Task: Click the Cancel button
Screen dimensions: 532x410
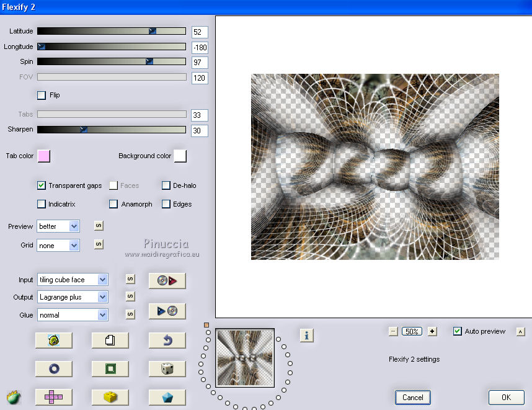Action: (x=412, y=398)
